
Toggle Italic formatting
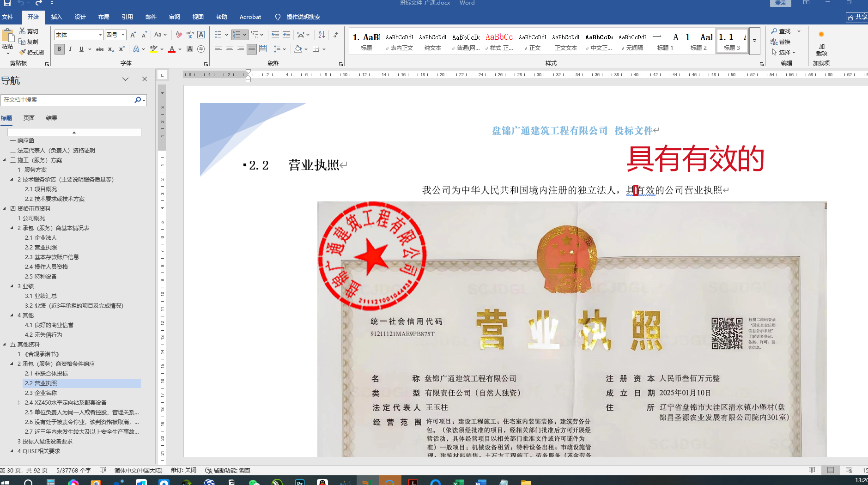(x=70, y=49)
